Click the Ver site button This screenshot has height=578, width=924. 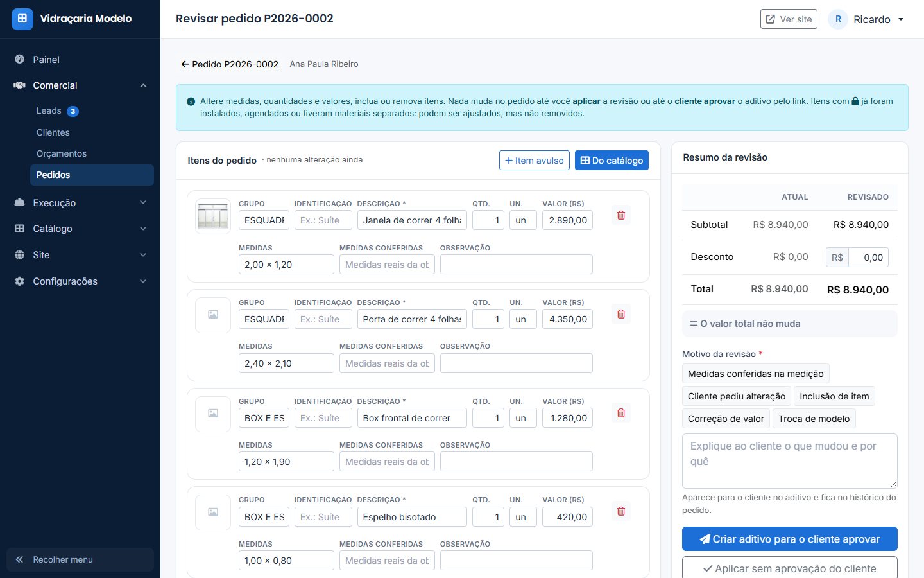(789, 19)
